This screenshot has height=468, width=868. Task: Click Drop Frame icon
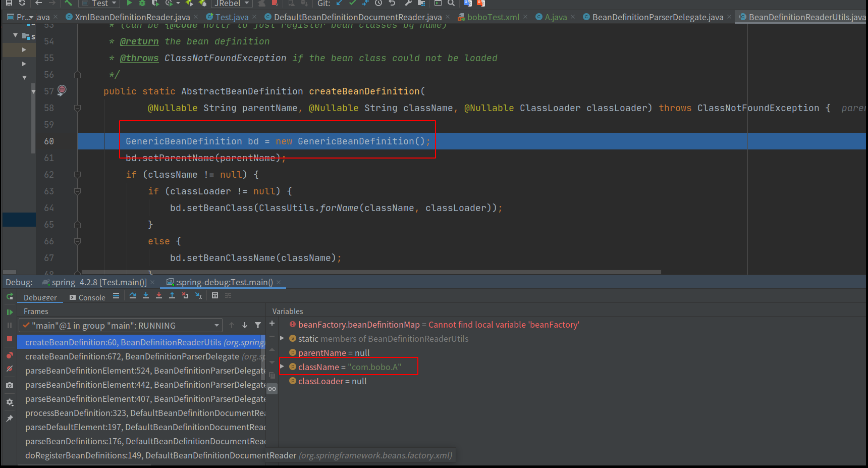pos(185,296)
